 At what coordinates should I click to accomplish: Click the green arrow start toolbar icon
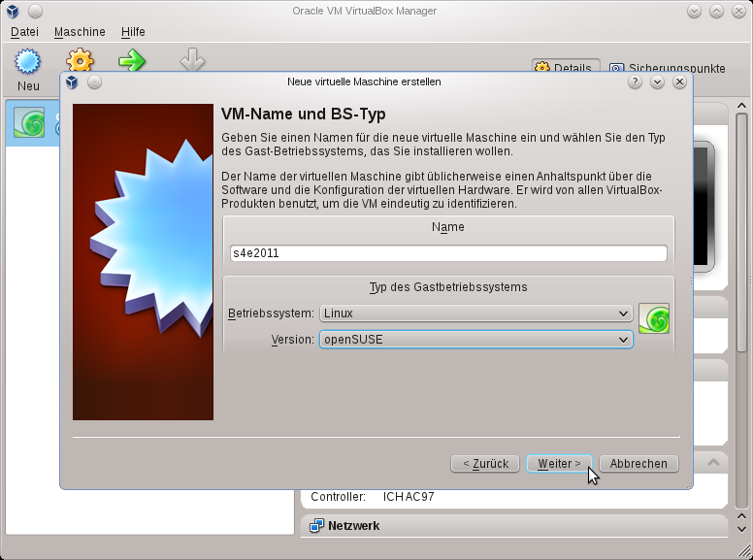[132, 60]
